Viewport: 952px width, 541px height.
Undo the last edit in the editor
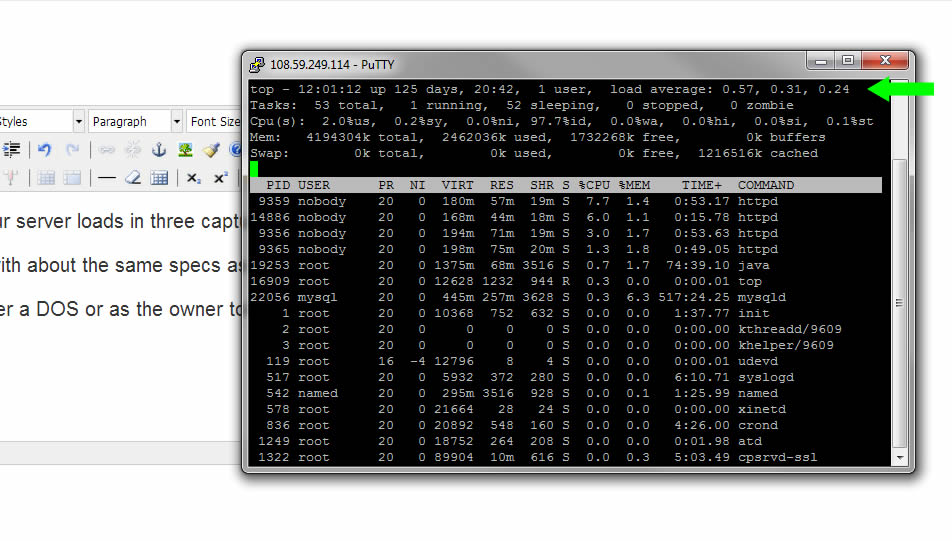(44, 149)
